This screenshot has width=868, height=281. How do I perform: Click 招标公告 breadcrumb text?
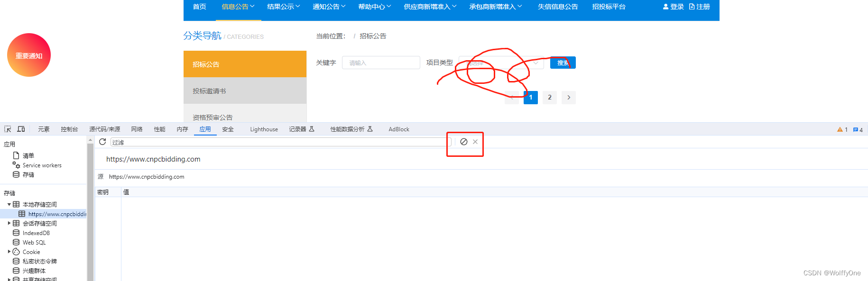373,36
